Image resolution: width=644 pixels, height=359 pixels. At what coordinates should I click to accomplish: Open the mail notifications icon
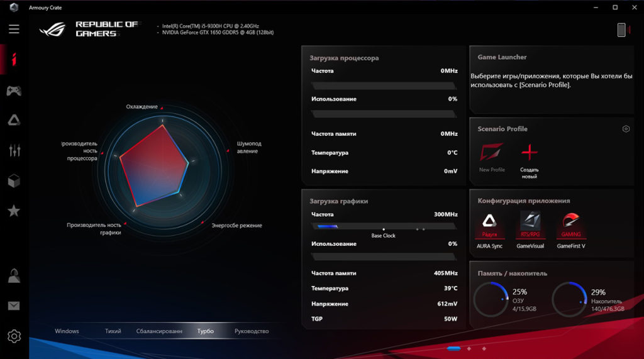[14, 306]
